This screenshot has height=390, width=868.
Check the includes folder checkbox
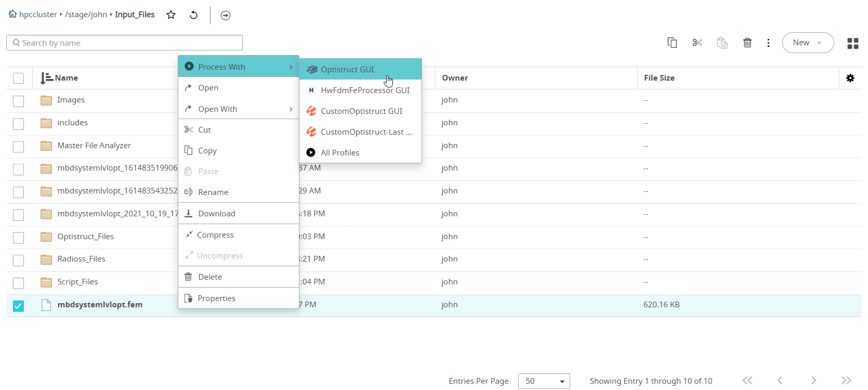pos(18,124)
